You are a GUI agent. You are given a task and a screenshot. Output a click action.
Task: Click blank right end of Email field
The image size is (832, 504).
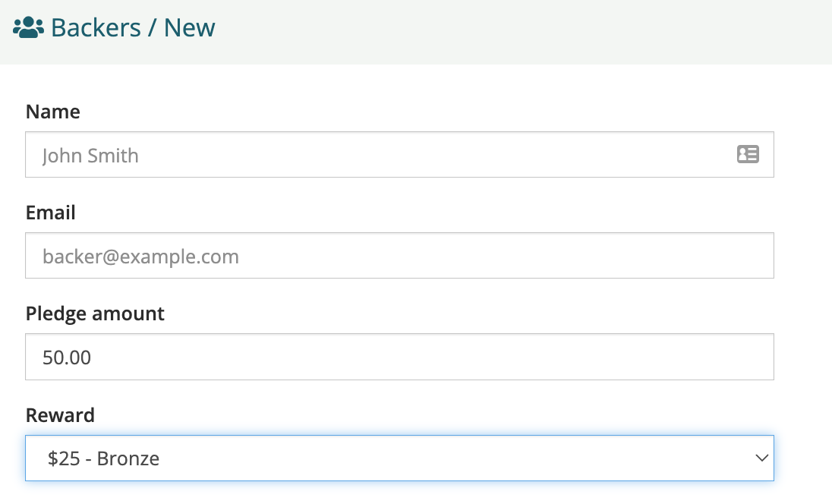[690, 255]
